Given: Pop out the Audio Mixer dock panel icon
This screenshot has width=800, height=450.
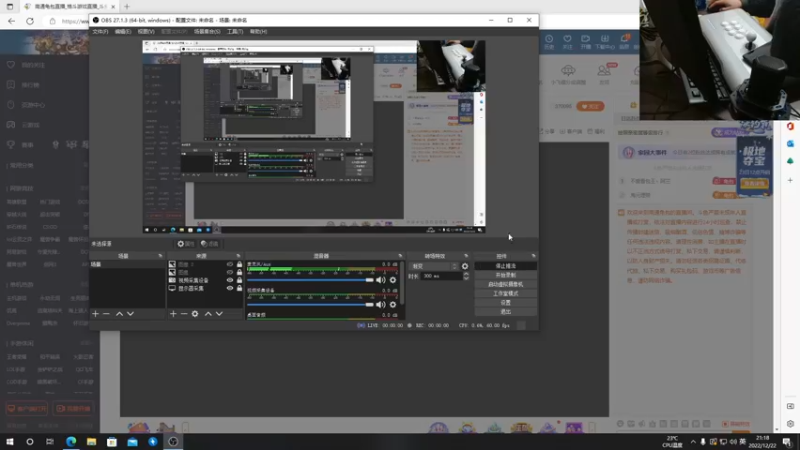Looking at the screenshot, I should pyautogui.click(x=400, y=256).
